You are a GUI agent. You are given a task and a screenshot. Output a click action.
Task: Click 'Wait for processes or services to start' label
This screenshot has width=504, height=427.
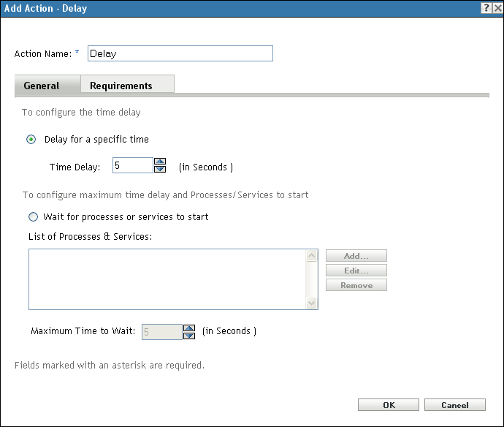pyautogui.click(x=126, y=217)
